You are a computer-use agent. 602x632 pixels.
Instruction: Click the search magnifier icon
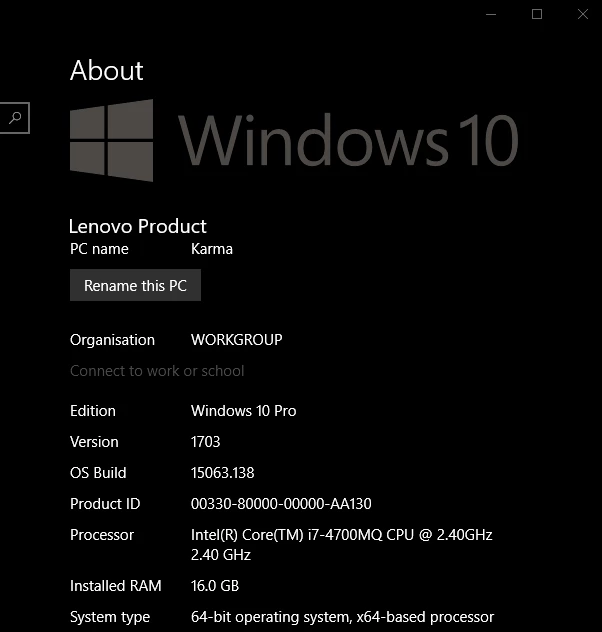pos(15,118)
